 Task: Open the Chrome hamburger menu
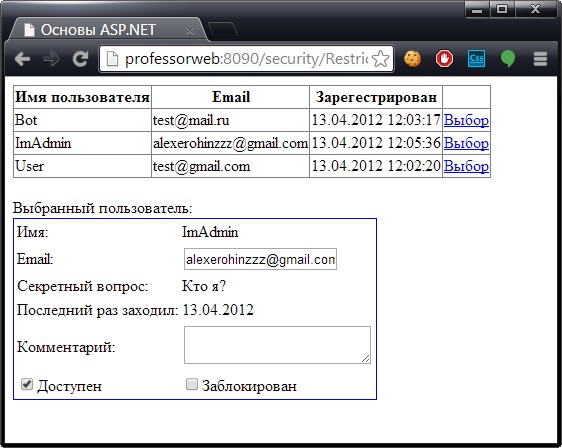tap(540, 59)
